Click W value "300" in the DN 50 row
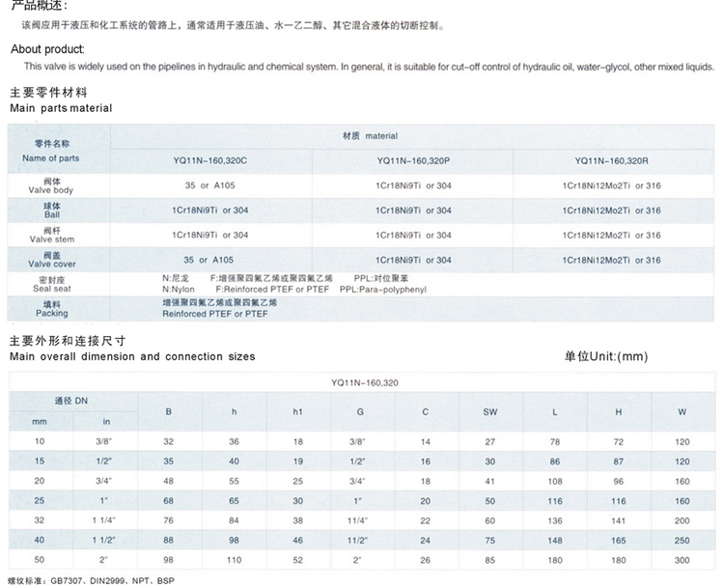 point(682,560)
